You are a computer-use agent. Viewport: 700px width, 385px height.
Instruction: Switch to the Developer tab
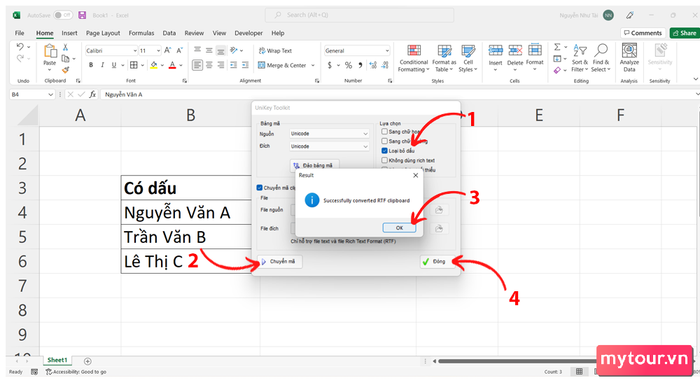tap(249, 33)
